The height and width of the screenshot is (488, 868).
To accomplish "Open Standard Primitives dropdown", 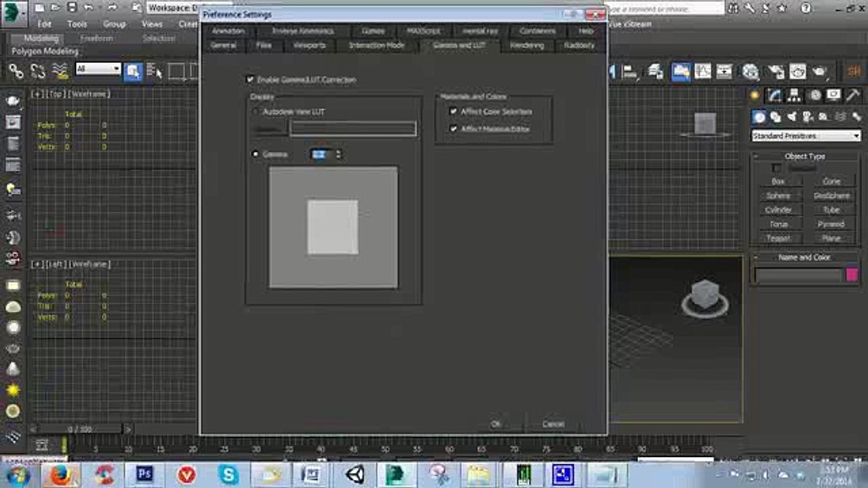I will click(806, 136).
